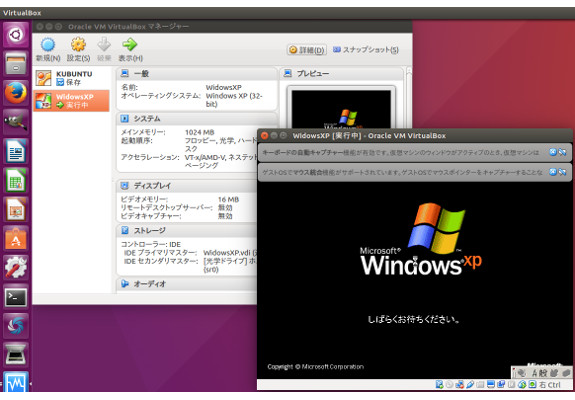The width and height of the screenshot is (575, 400).
Task: Open LibreOffice Writer from the dock
Action: (x=16, y=151)
